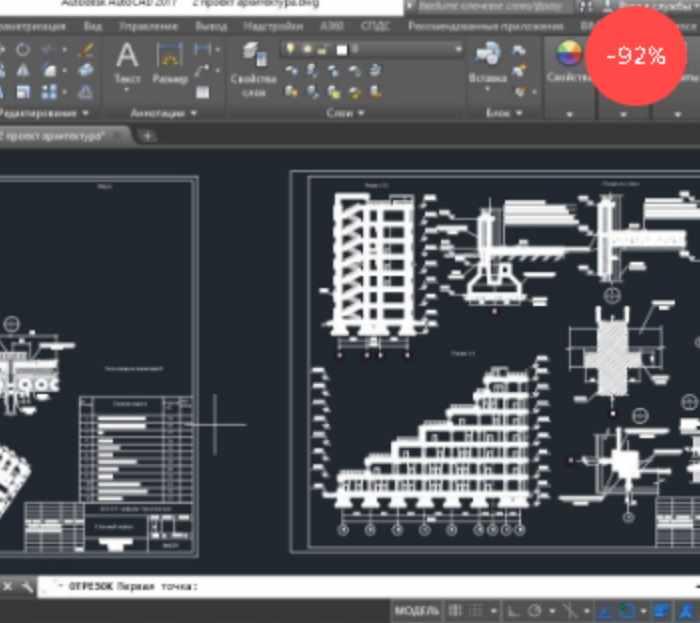The width and height of the screenshot is (700, 623).
Task: Toggle Ortho mode in status bar
Action: click(x=510, y=610)
